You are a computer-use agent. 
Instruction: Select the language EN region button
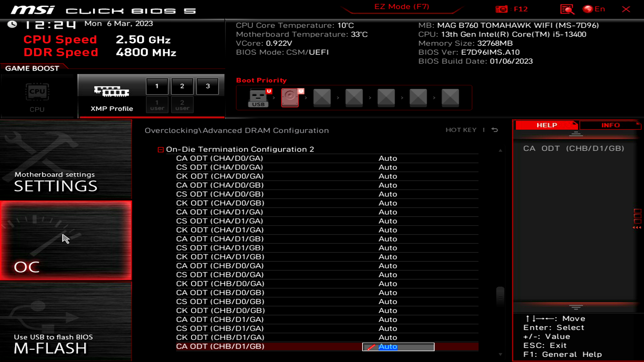click(x=595, y=9)
